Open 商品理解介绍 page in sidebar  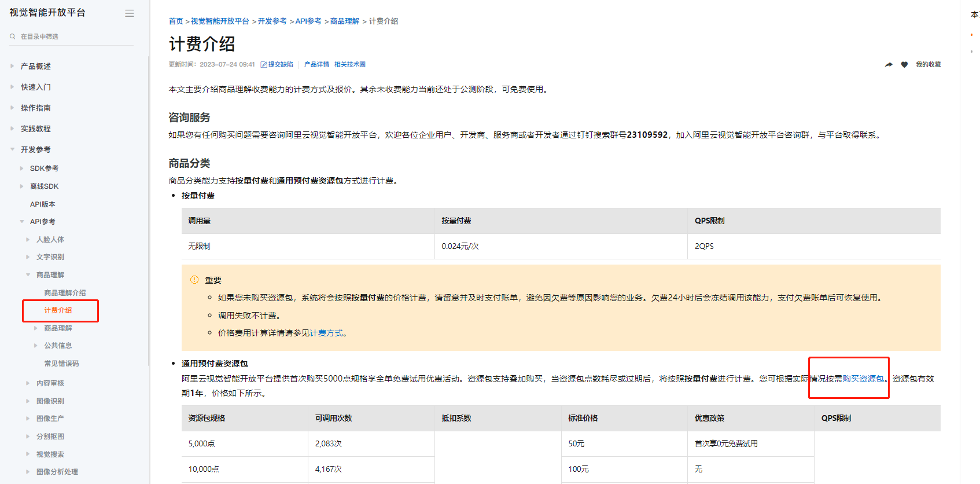tap(65, 293)
